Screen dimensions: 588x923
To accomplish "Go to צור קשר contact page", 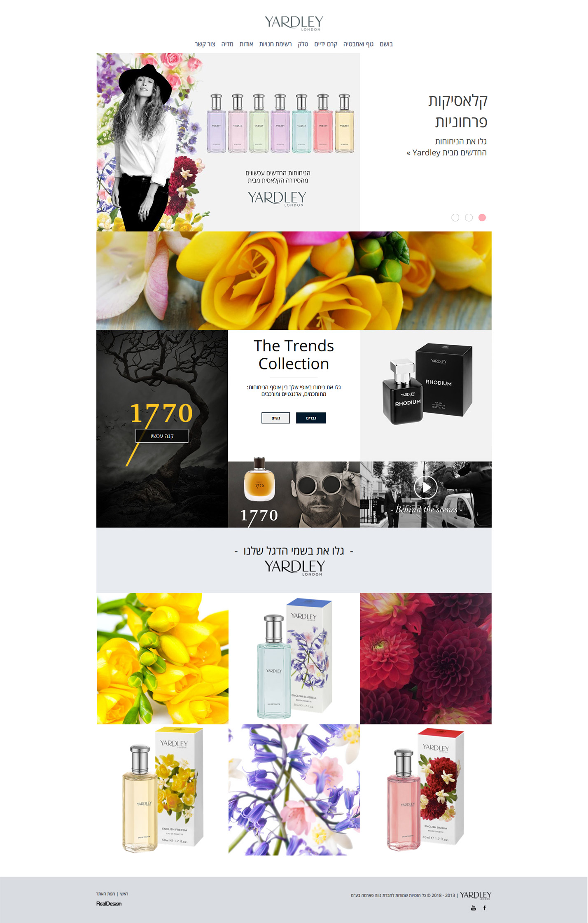I will pyautogui.click(x=205, y=44).
